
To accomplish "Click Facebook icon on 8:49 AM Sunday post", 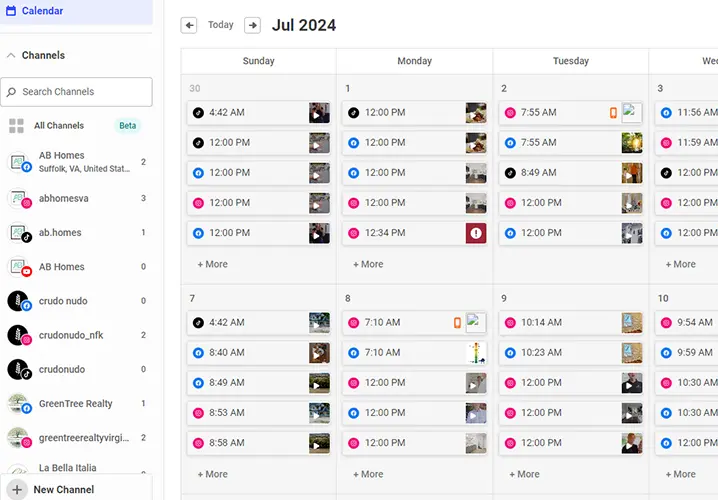I will point(198,383).
